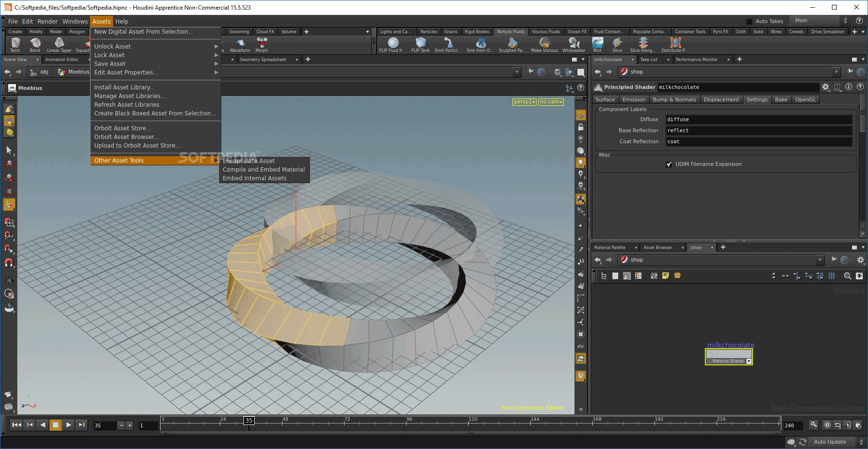
Task: Click frame 35 marker on timeline
Action: click(249, 421)
